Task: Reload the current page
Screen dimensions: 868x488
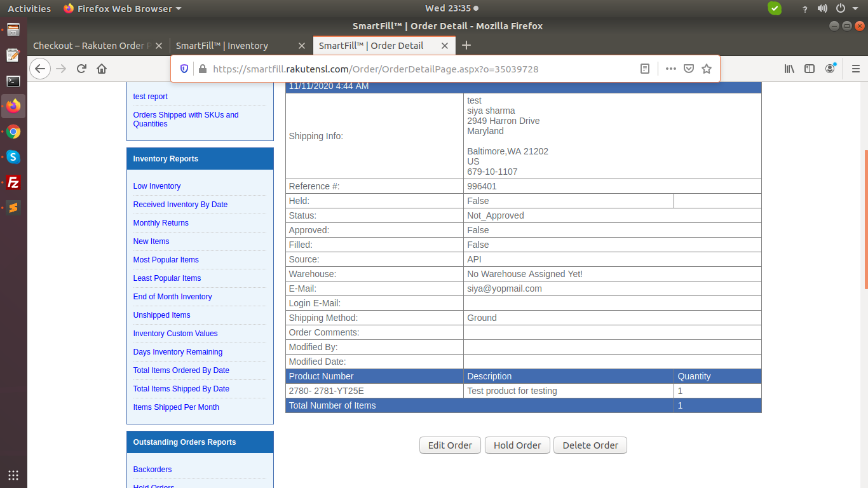Action: [x=81, y=69]
